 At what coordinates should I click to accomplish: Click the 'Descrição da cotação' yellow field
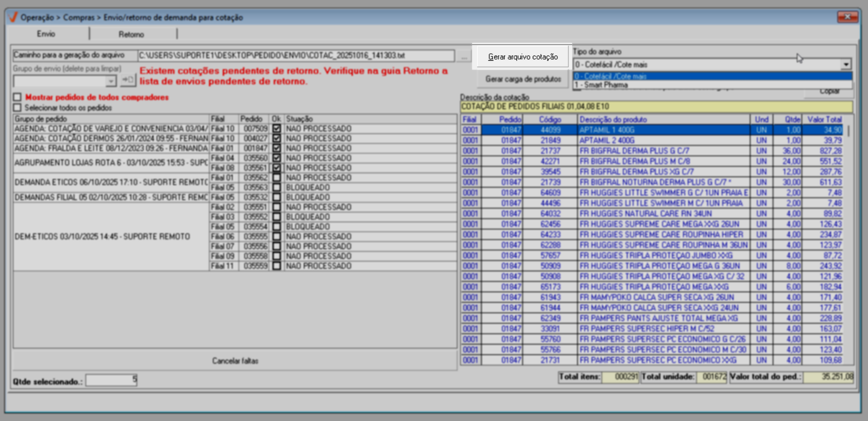click(x=656, y=107)
